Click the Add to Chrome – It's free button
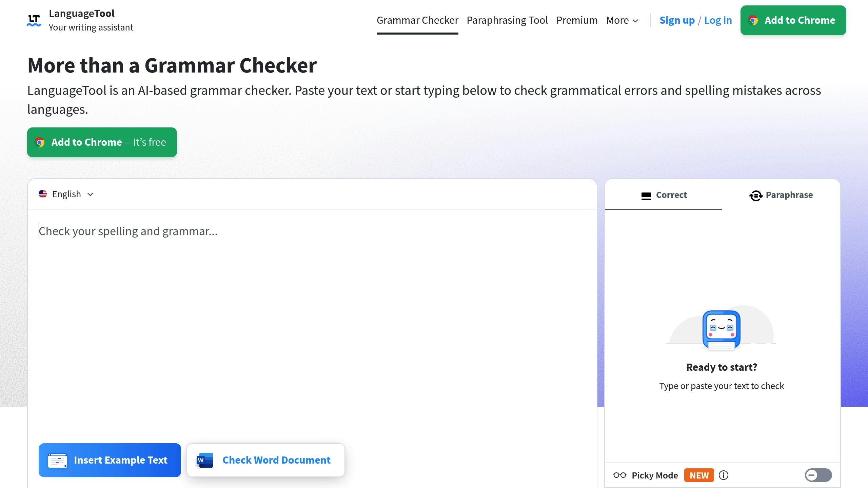 click(x=102, y=142)
